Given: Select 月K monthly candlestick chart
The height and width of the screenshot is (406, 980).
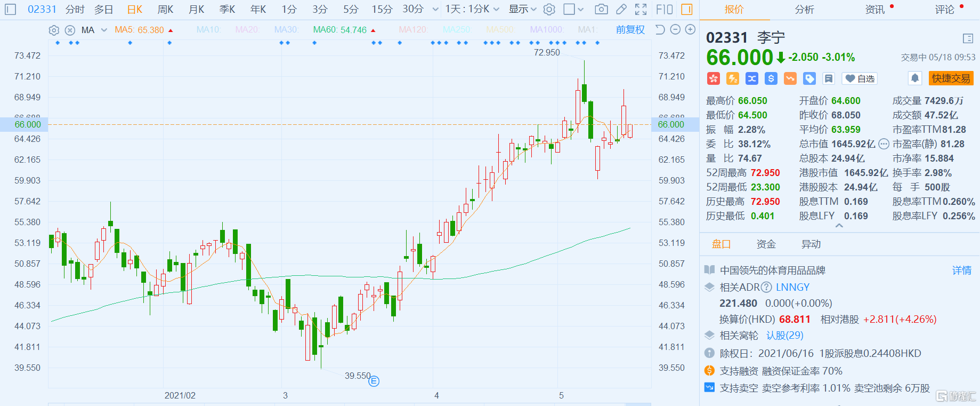Looking at the screenshot, I should pyautogui.click(x=197, y=9).
